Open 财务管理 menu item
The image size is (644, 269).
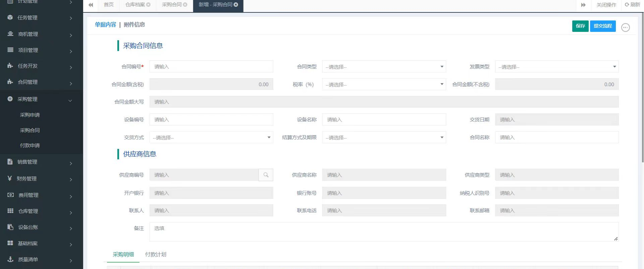pyautogui.click(x=27, y=178)
